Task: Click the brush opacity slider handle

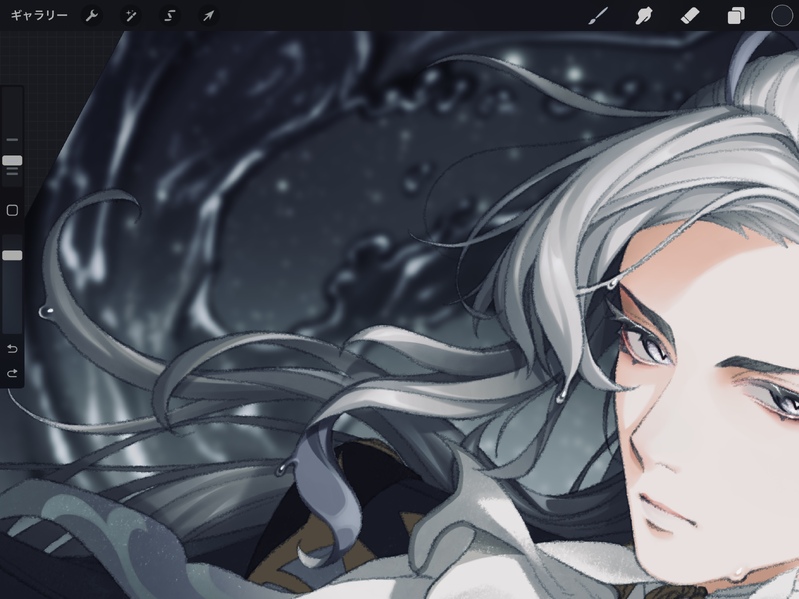Action: 12,255
